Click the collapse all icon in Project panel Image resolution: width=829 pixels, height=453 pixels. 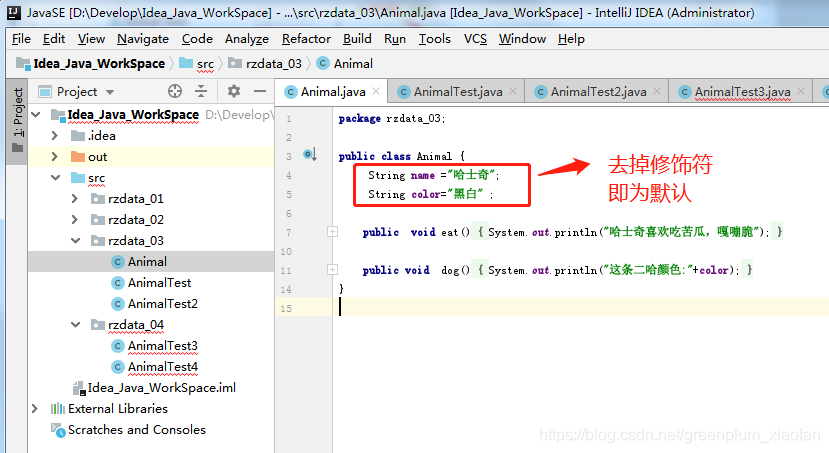click(x=201, y=91)
